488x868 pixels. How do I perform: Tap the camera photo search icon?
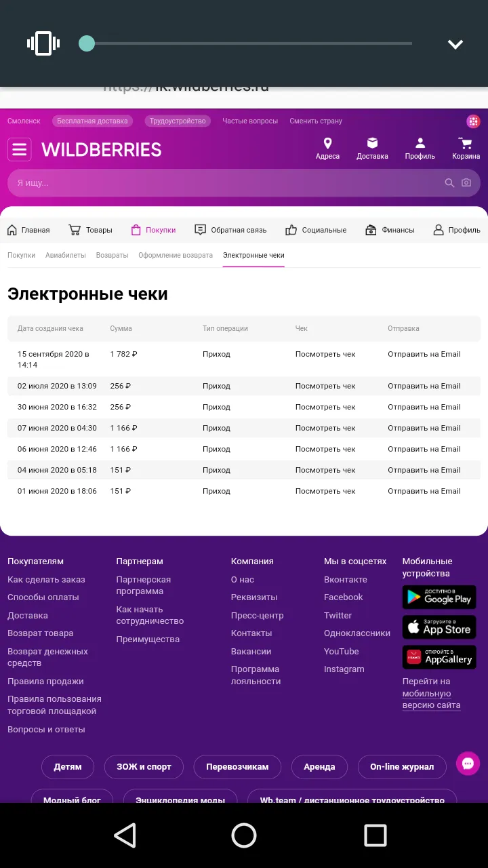[466, 183]
